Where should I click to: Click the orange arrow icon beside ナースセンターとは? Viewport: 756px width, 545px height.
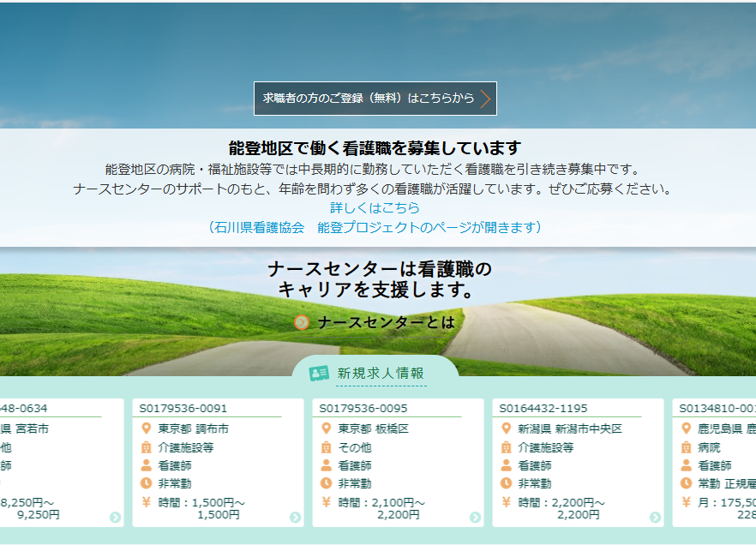302,322
